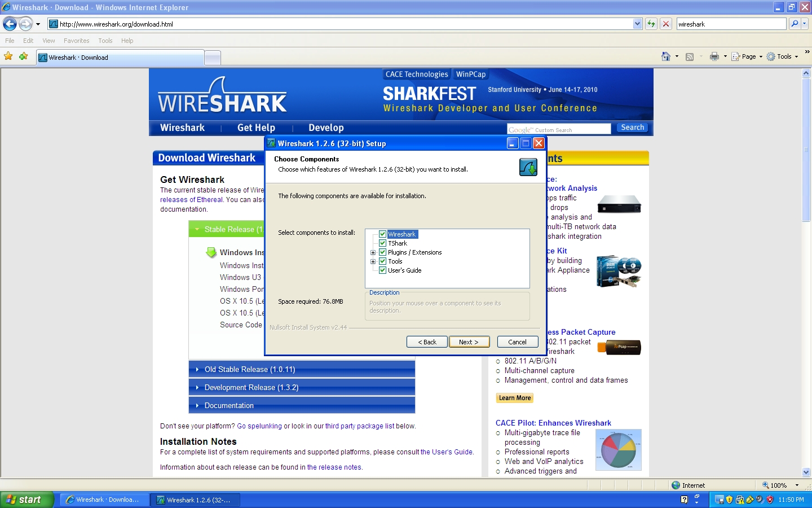Uncheck the Wireshark component checkbox

[x=382, y=234]
